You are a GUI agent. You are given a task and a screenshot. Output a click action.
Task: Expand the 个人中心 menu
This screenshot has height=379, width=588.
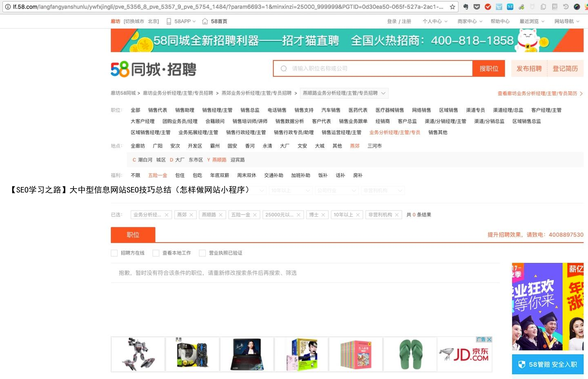[x=435, y=21]
